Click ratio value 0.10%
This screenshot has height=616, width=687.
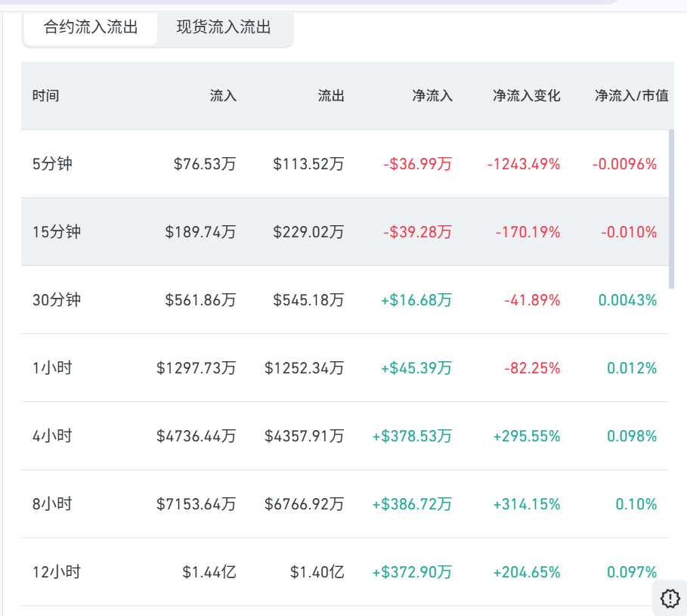point(636,504)
